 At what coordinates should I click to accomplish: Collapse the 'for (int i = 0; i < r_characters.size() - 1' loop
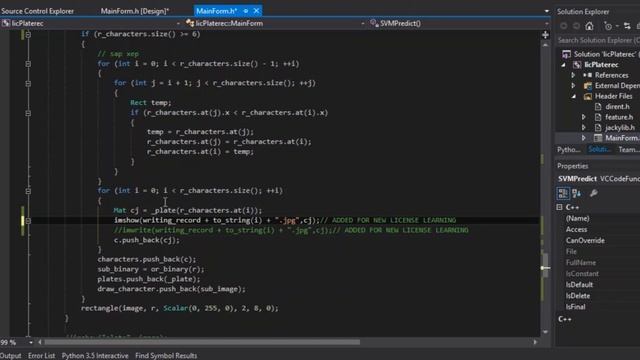[28, 64]
